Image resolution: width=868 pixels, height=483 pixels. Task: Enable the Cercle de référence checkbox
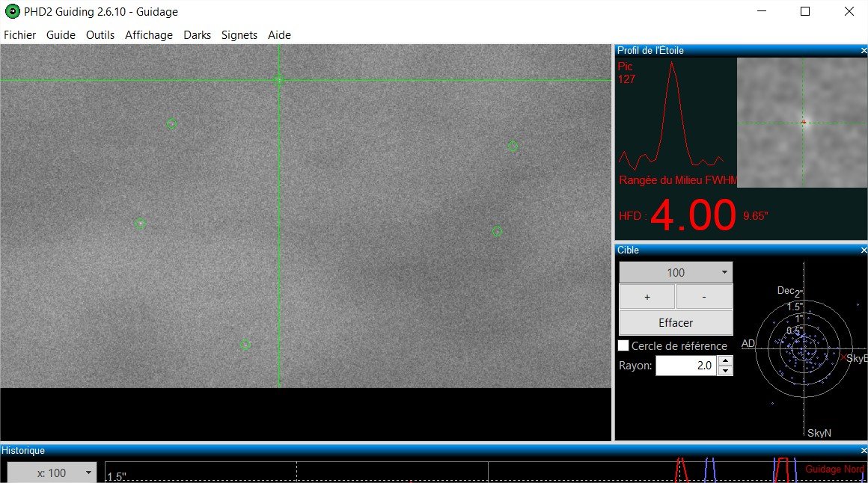tap(623, 345)
